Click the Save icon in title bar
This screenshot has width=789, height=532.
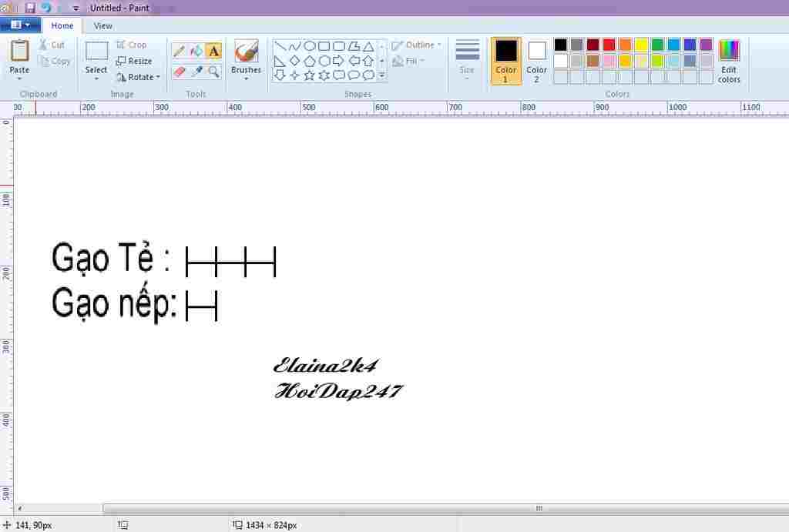point(30,8)
